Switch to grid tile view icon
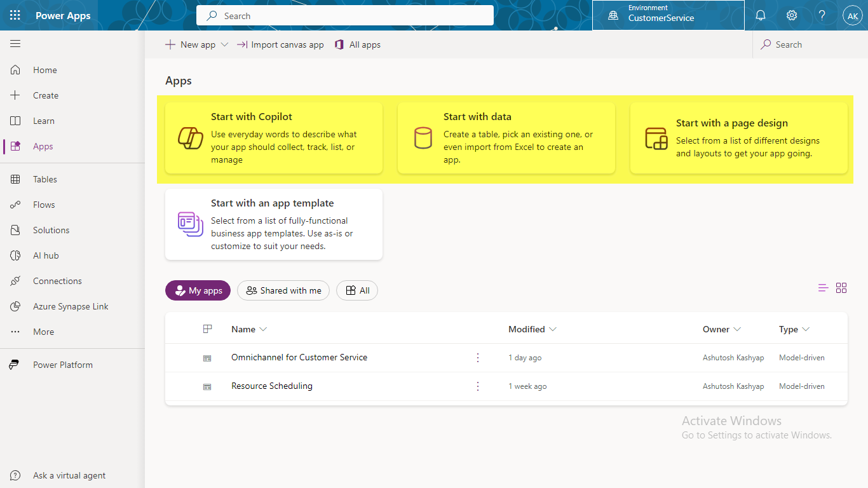868x488 pixels. coord(841,288)
